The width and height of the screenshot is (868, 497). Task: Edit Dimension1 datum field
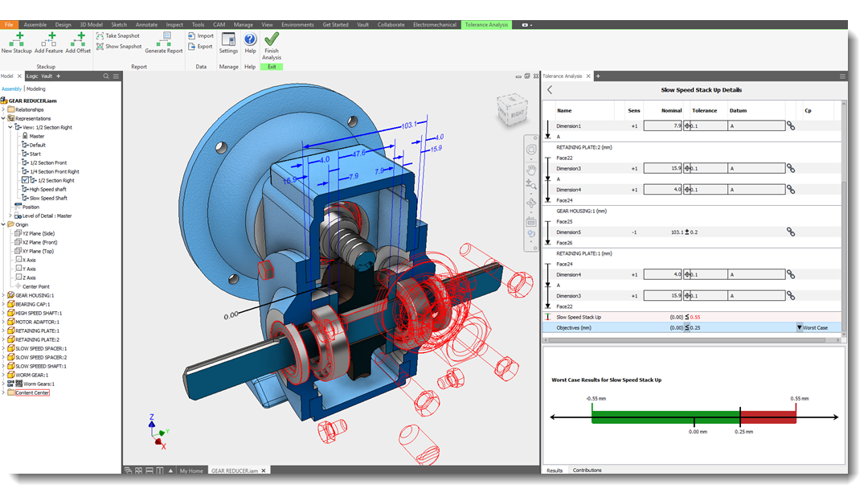click(756, 125)
